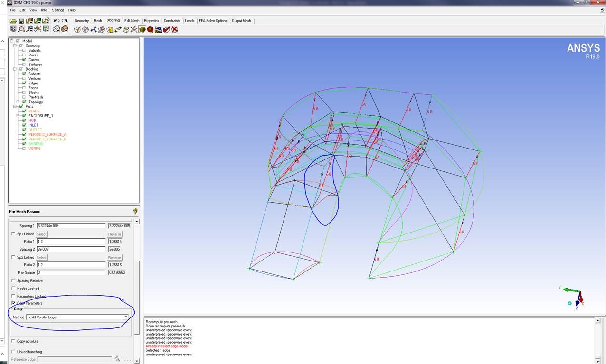606x364 pixels.
Task: Enable Geometry Surfaces checkbox
Action: coord(24,65)
